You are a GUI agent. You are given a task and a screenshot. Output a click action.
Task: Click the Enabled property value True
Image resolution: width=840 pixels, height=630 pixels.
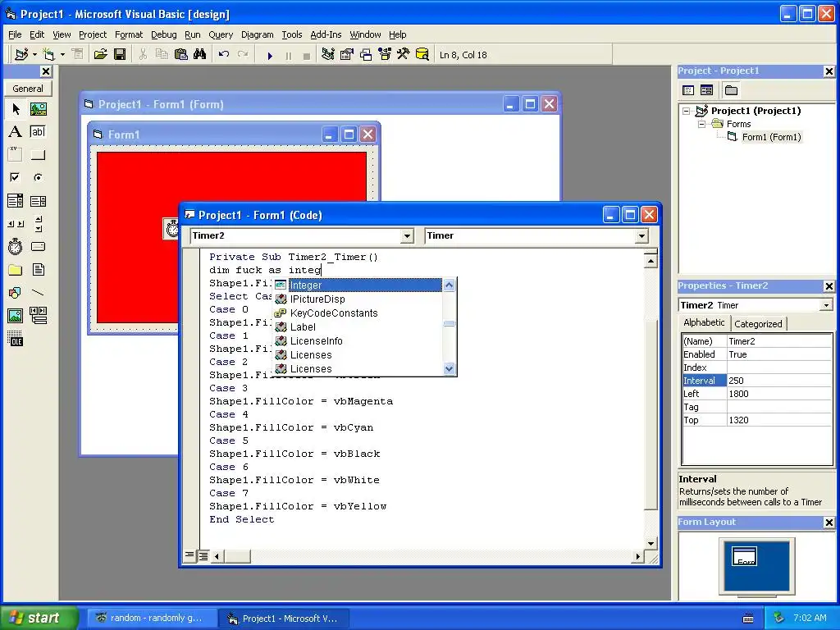pyautogui.click(x=779, y=354)
